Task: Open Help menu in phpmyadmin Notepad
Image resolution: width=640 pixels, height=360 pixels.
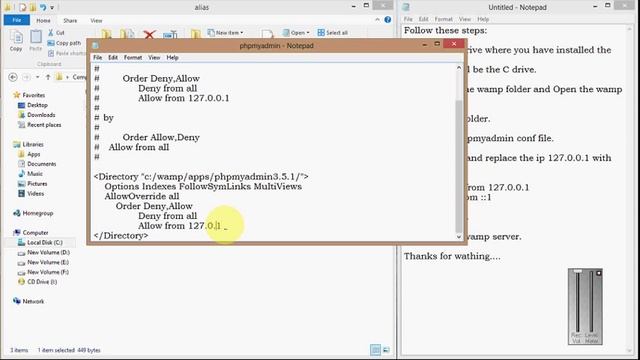Action: (x=172, y=58)
